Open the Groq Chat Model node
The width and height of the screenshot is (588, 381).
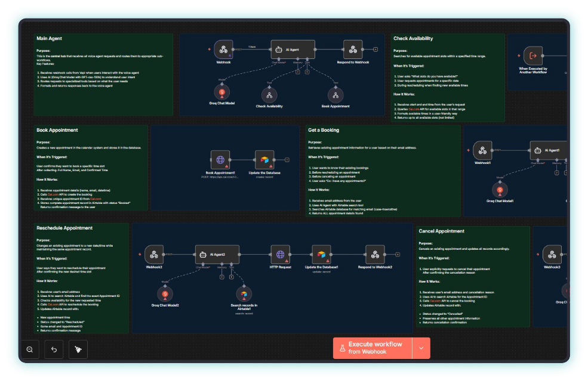click(x=221, y=94)
